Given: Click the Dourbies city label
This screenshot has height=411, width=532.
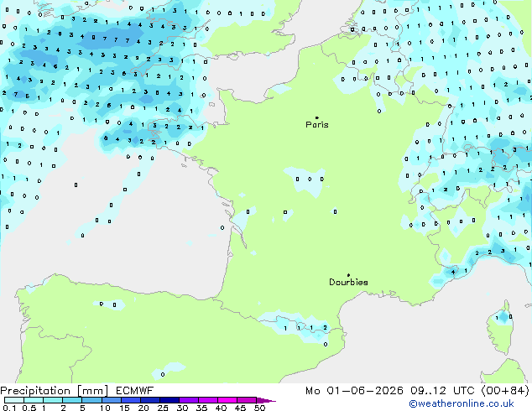Looking at the screenshot, I should click(x=348, y=282).
